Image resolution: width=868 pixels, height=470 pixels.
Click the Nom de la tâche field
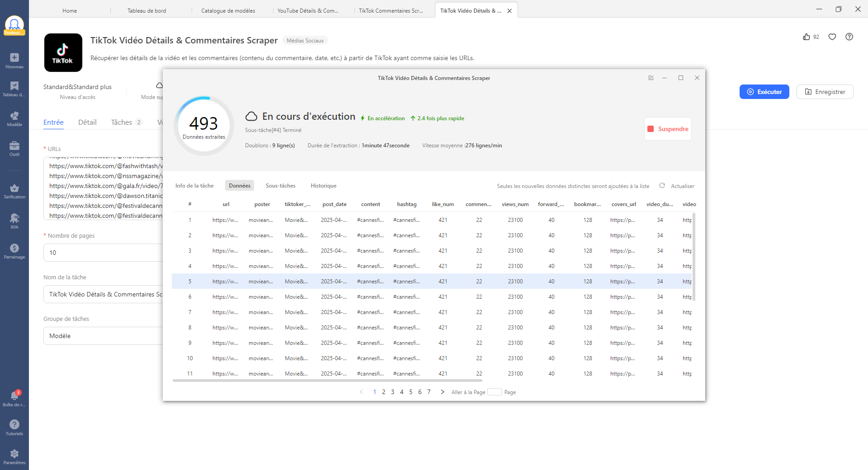pyautogui.click(x=103, y=294)
